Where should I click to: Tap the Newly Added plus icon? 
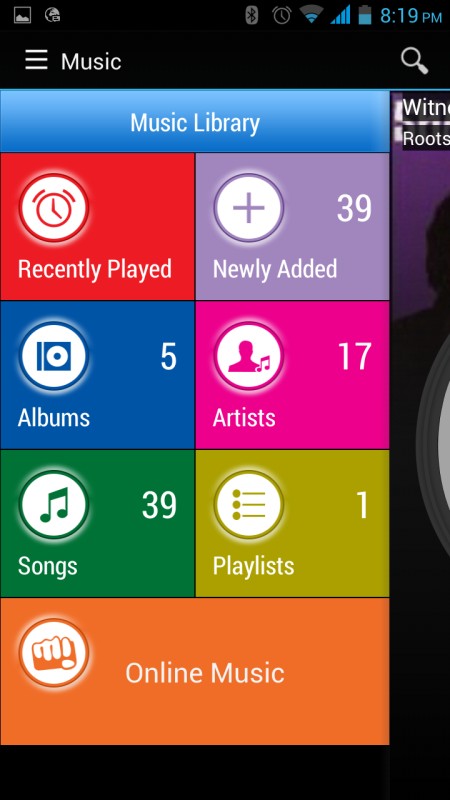[x=248, y=208]
